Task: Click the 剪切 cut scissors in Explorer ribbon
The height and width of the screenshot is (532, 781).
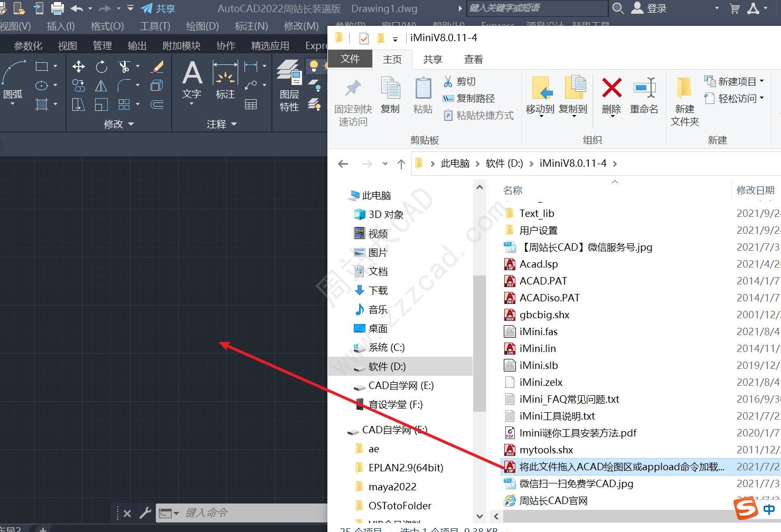Action: [x=459, y=81]
